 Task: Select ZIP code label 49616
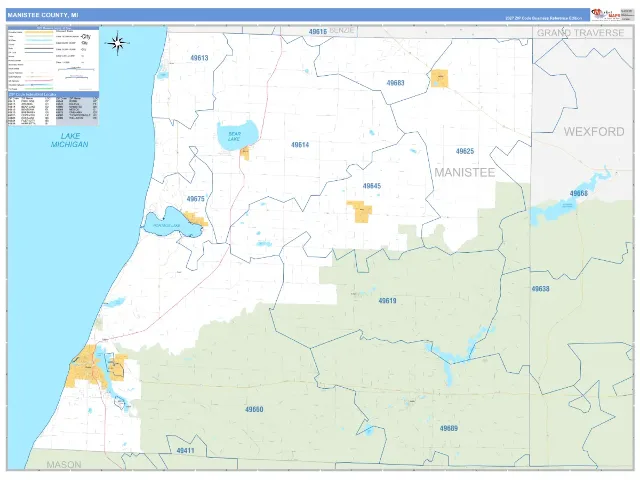click(x=318, y=31)
